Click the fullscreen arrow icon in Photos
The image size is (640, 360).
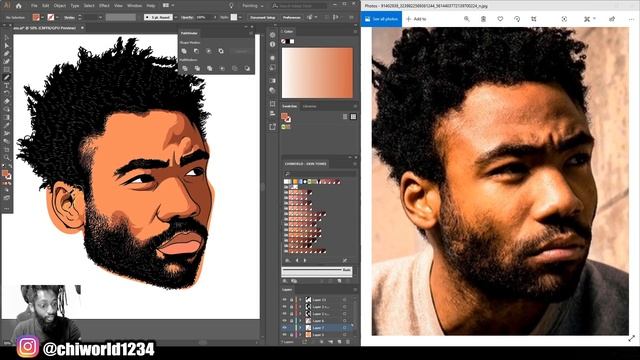(x=631, y=338)
